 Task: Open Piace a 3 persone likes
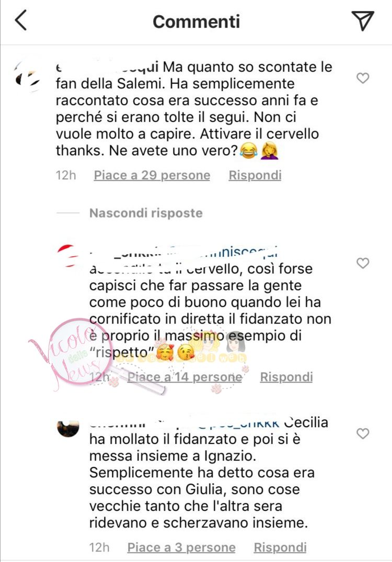pyautogui.click(x=181, y=547)
